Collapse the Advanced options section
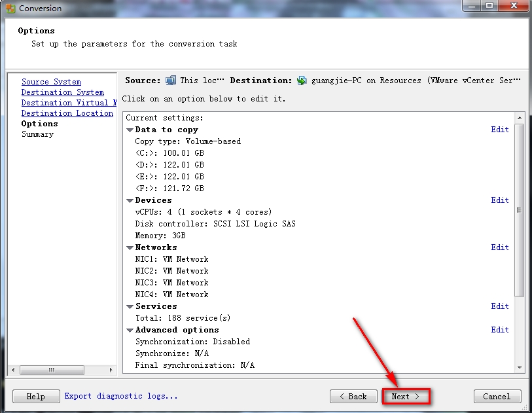Viewport: 532px width, 413px height. [x=130, y=330]
